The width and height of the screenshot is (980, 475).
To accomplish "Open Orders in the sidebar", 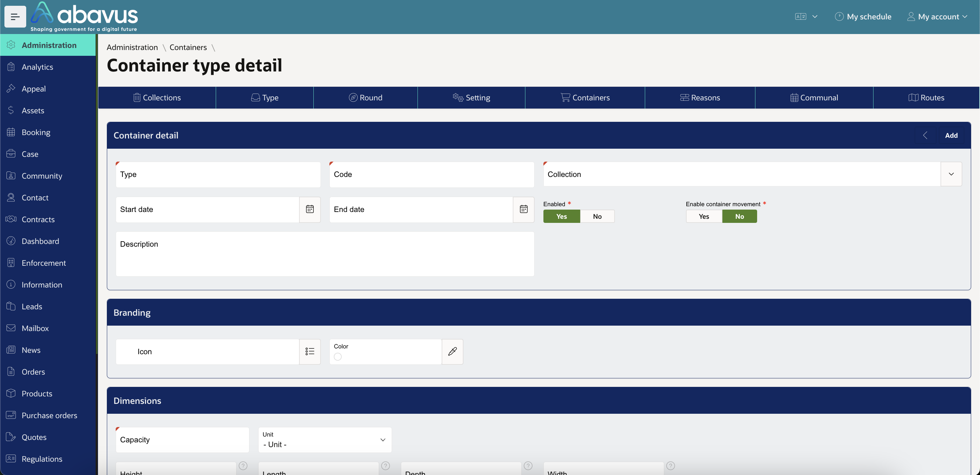I will 48,372.
